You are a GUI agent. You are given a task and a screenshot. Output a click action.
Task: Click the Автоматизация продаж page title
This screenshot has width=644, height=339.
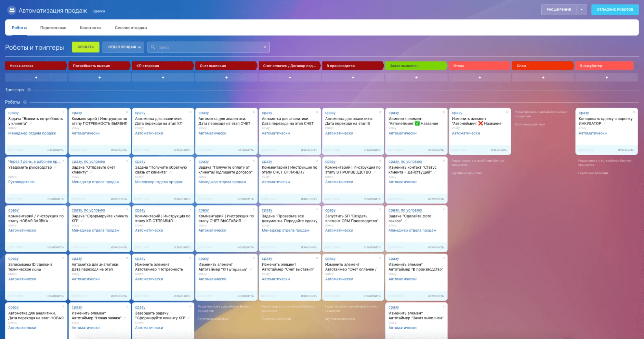click(53, 11)
